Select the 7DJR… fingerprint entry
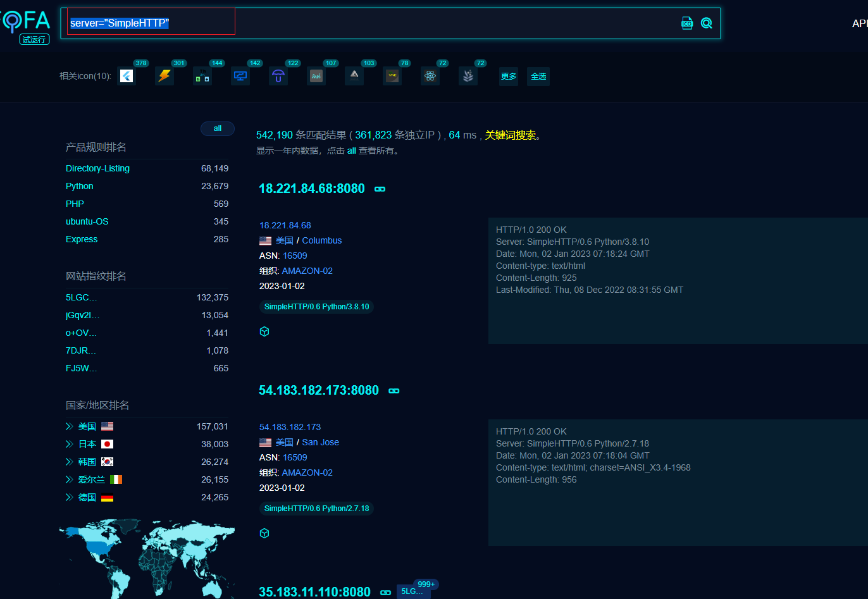The width and height of the screenshot is (868, 599). point(81,350)
